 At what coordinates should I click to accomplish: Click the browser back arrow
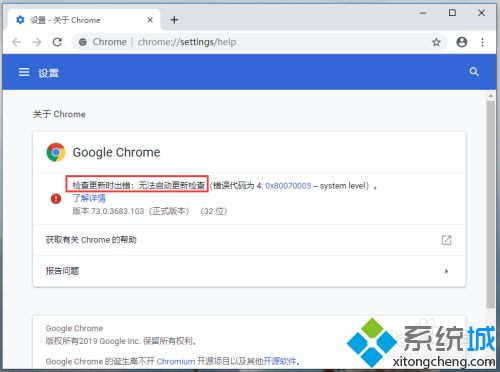pyautogui.click(x=16, y=42)
